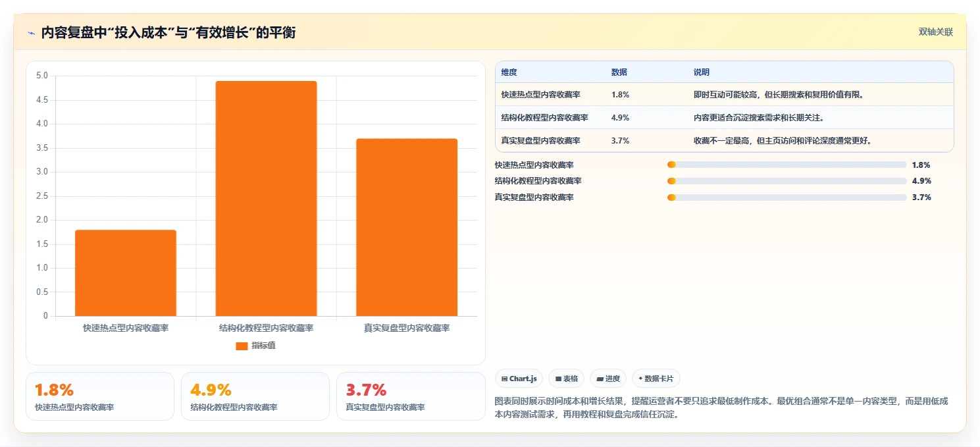Viewport: 980px width, 447px height.
Task: Click the progress bar showing 4.9%
Action: [787, 181]
